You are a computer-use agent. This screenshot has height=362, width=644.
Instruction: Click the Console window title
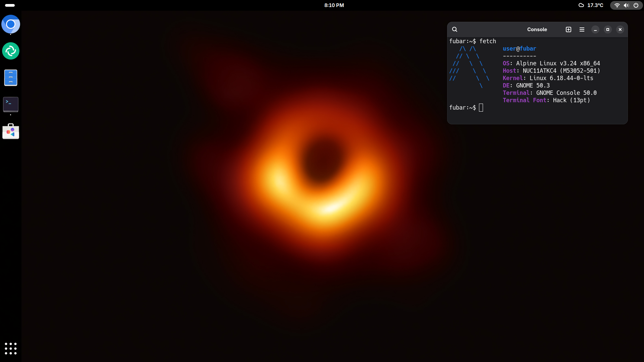pyautogui.click(x=537, y=29)
